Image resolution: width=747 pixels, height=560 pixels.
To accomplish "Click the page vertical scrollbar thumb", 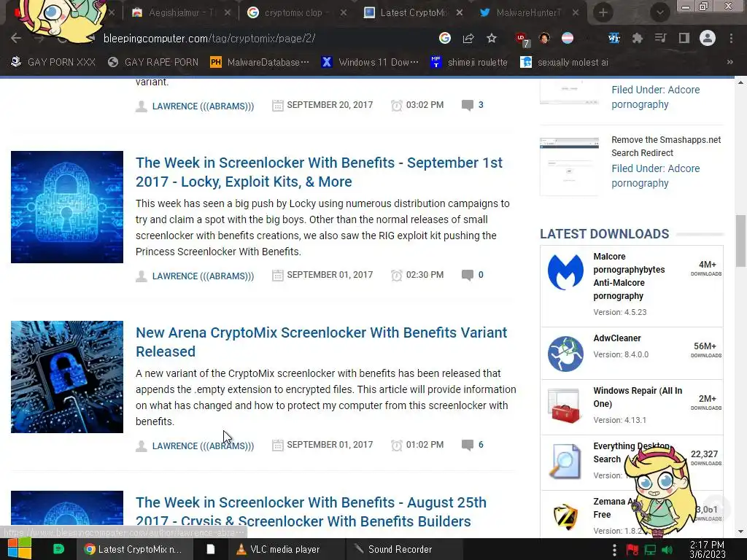I will [x=740, y=241].
